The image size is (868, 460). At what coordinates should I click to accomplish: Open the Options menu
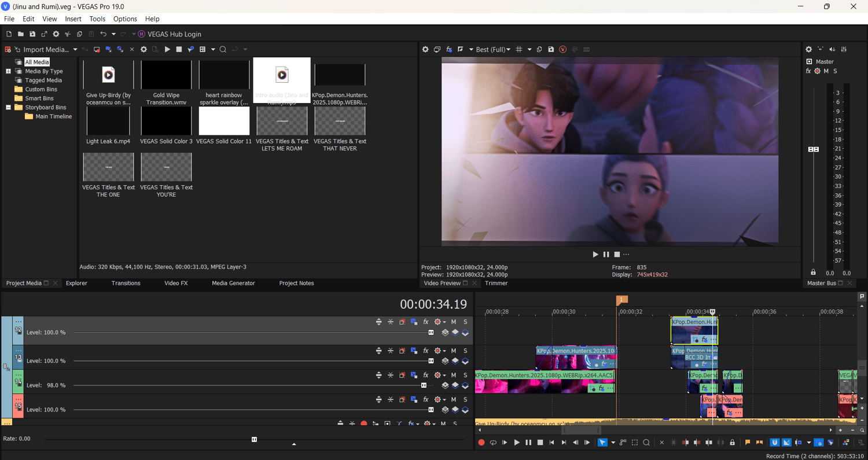tap(125, 19)
